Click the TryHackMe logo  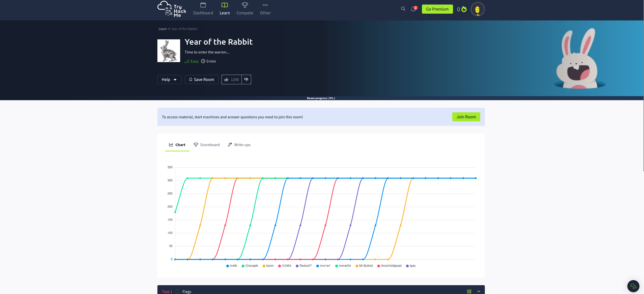point(172,9)
